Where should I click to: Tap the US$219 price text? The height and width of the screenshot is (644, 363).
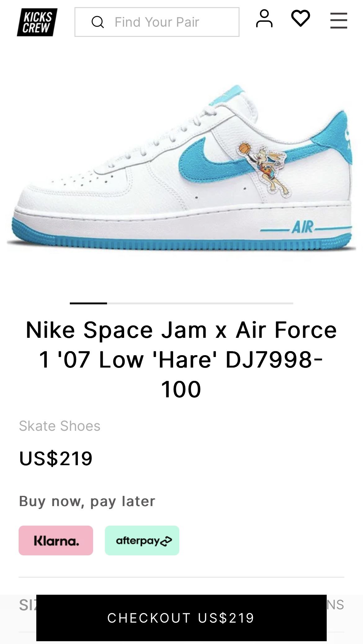pos(56,458)
